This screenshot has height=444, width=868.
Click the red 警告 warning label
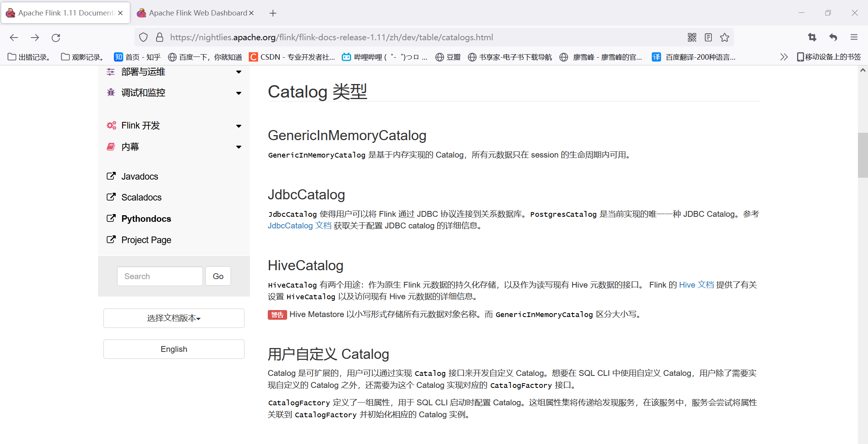277,315
